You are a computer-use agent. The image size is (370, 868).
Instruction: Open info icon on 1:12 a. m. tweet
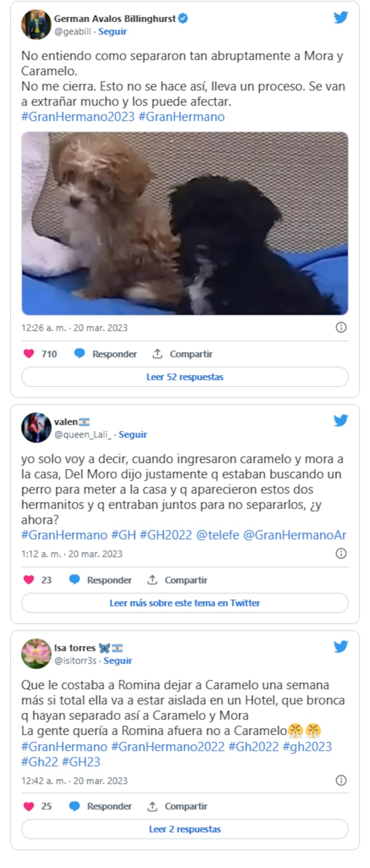pos(341,553)
